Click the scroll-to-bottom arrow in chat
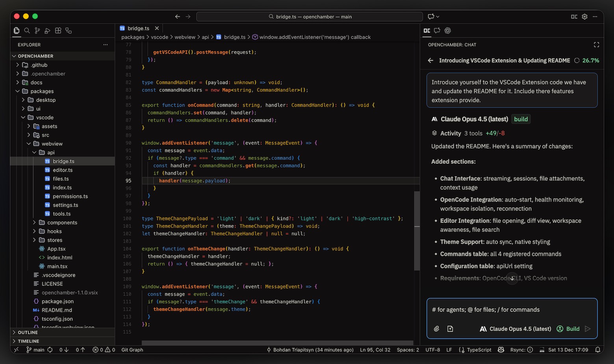 [x=512, y=278]
